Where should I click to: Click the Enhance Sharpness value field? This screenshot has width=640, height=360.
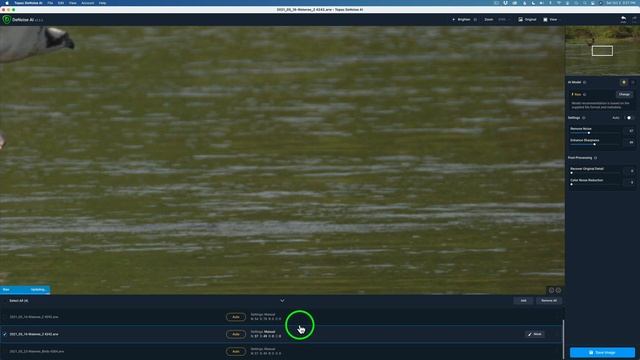pos(630,142)
